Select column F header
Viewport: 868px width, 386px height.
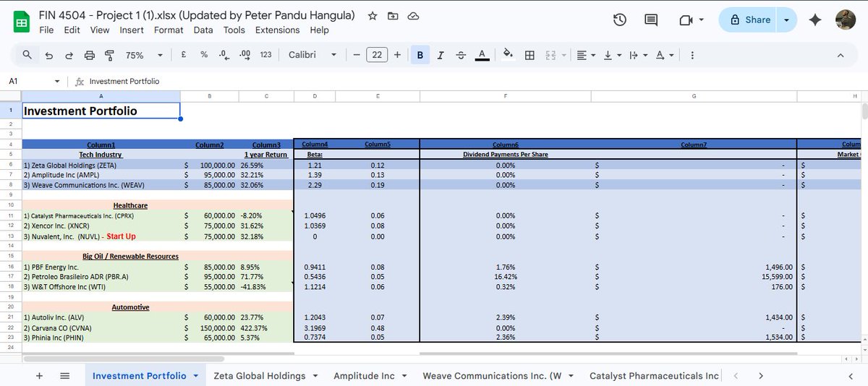[x=506, y=96]
